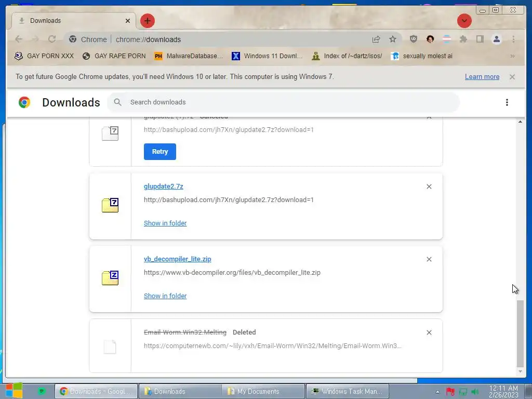Screen dimensions: 532x399
Task: Remove glupdate2.7z from the downloads list
Action: 429,187
